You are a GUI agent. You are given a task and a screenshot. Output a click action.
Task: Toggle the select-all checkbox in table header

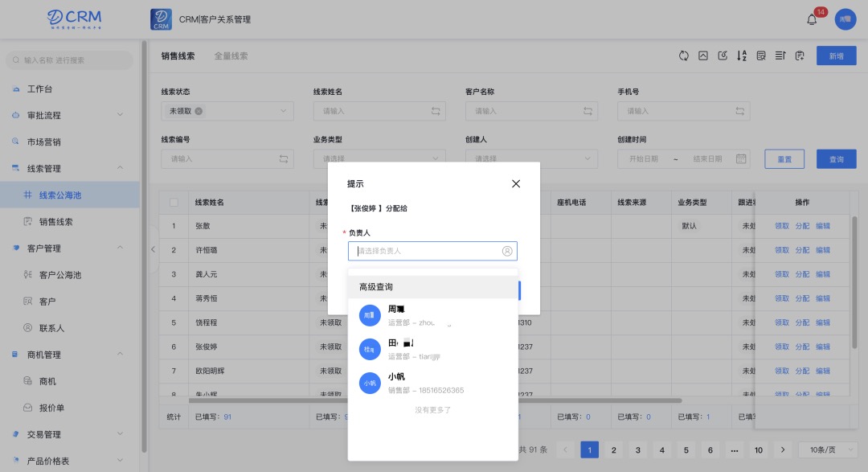click(174, 203)
